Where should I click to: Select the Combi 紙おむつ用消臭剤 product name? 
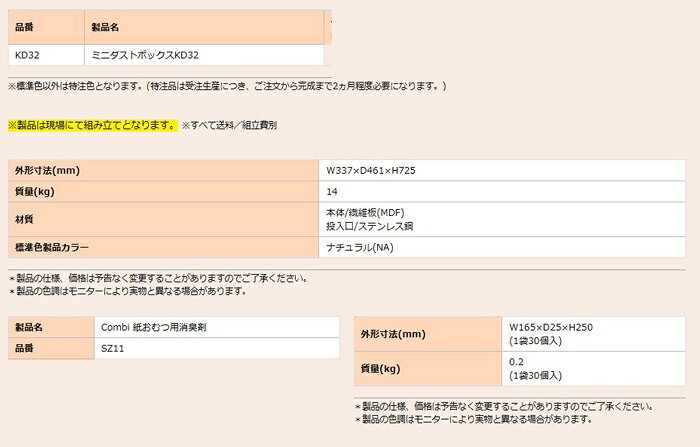[x=154, y=327]
